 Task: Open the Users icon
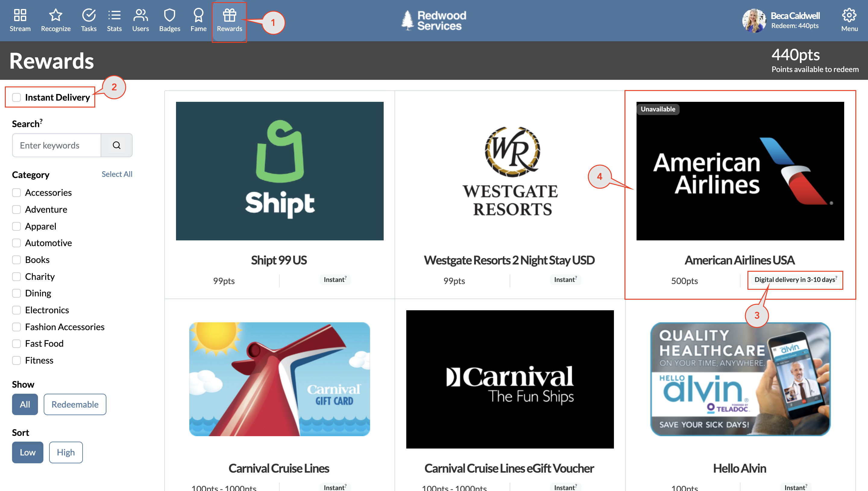[x=140, y=15]
